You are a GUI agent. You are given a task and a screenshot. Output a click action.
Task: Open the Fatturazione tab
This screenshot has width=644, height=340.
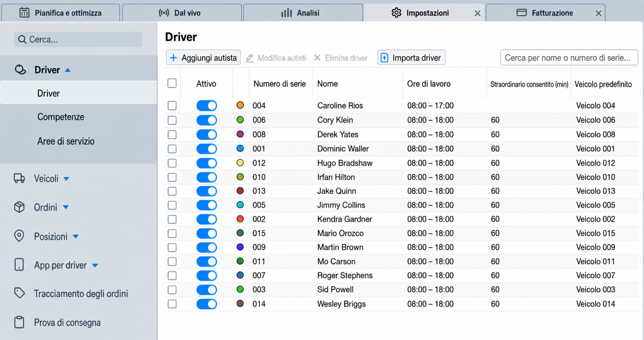coord(545,13)
